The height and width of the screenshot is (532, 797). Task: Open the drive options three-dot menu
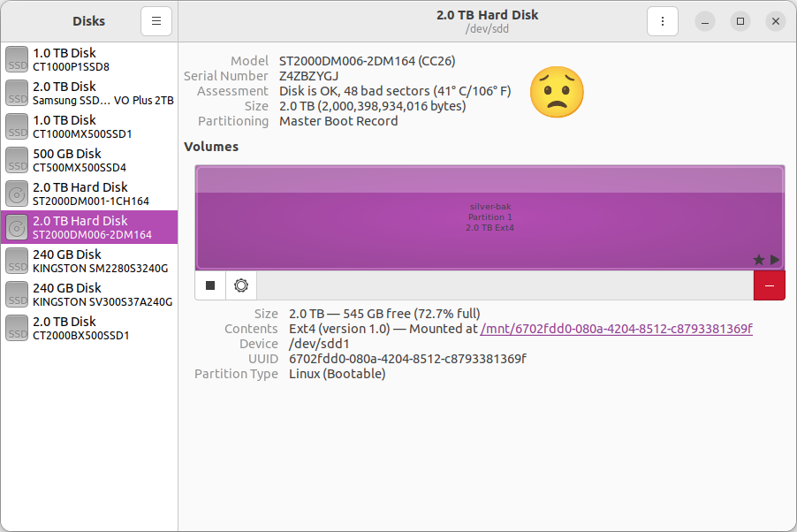pos(663,20)
